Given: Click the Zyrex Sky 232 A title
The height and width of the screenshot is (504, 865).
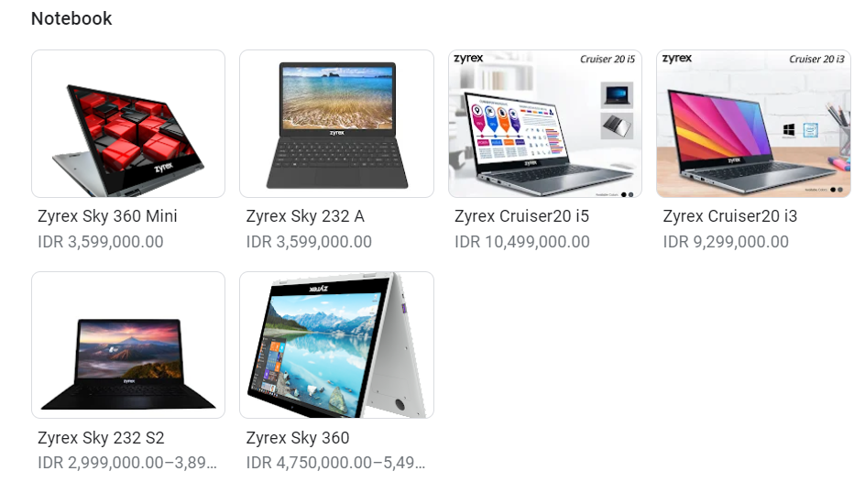Looking at the screenshot, I should click(305, 216).
